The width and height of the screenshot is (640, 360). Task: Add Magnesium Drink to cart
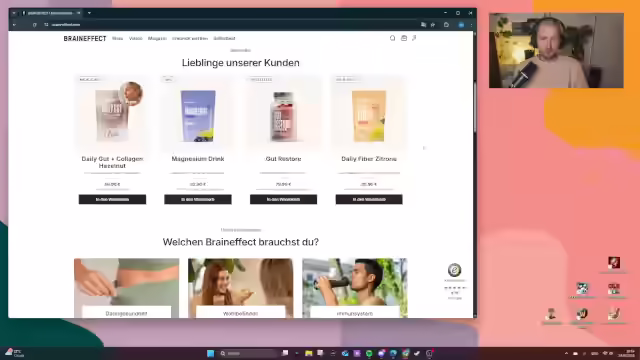pyautogui.click(x=198, y=199)
